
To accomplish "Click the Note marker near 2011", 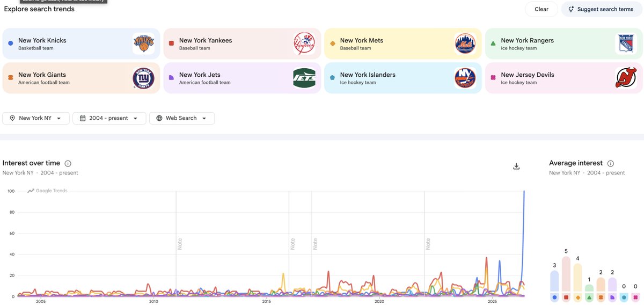I will [180, 244].
